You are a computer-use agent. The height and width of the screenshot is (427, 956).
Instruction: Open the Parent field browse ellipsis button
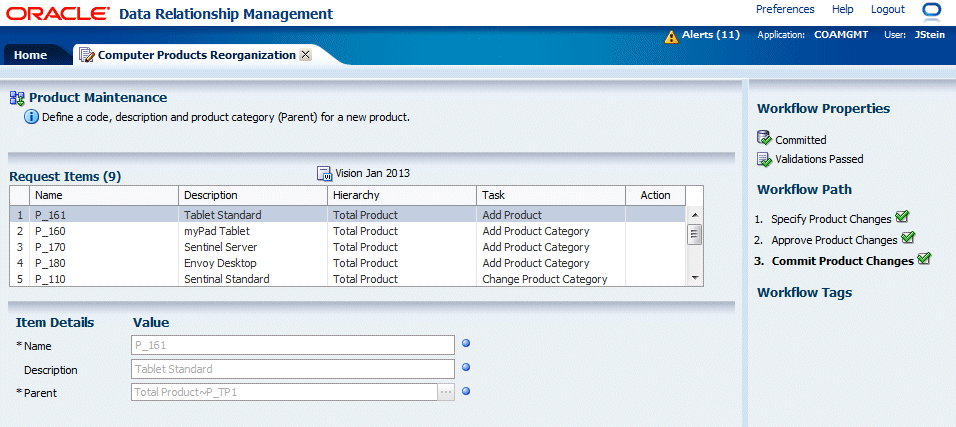pyautogui.click(x=446, y=392)
